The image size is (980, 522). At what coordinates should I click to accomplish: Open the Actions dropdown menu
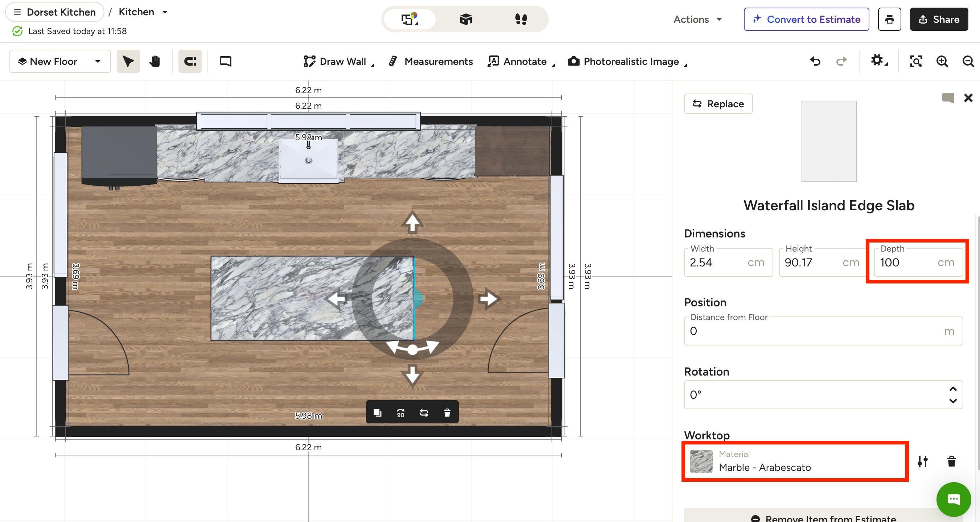pos(697,19)
